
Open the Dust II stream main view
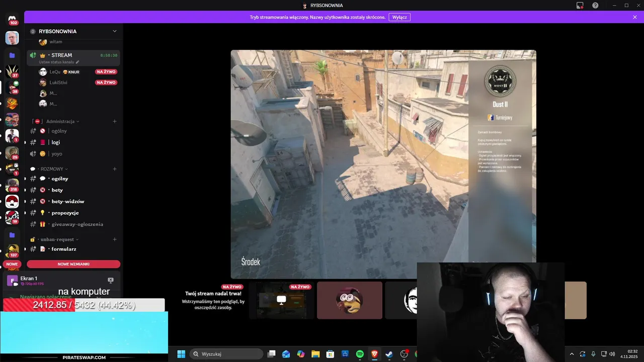click(x=383, y=164)
